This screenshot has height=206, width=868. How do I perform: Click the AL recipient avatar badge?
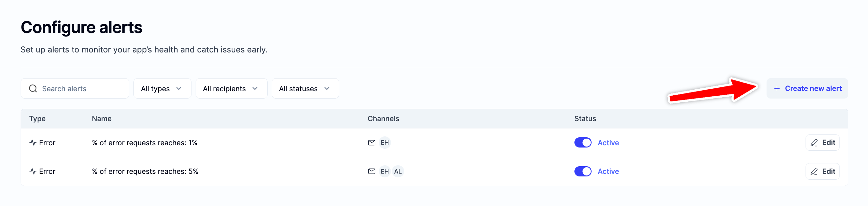398,171
